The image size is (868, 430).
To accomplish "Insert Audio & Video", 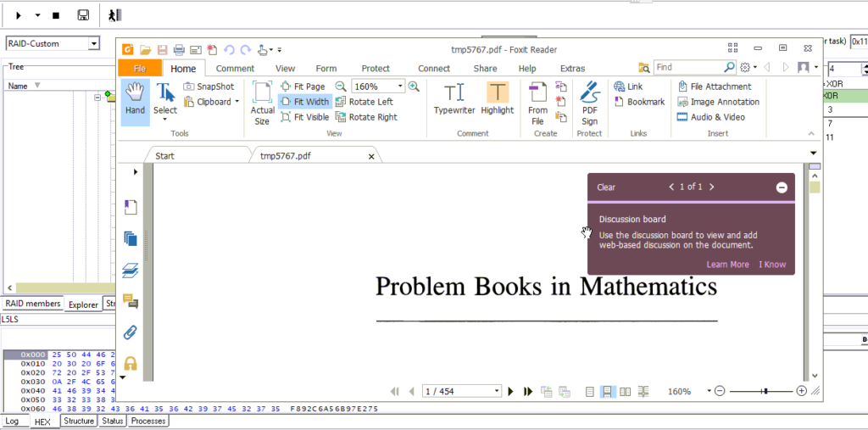I will pos(711,117).
